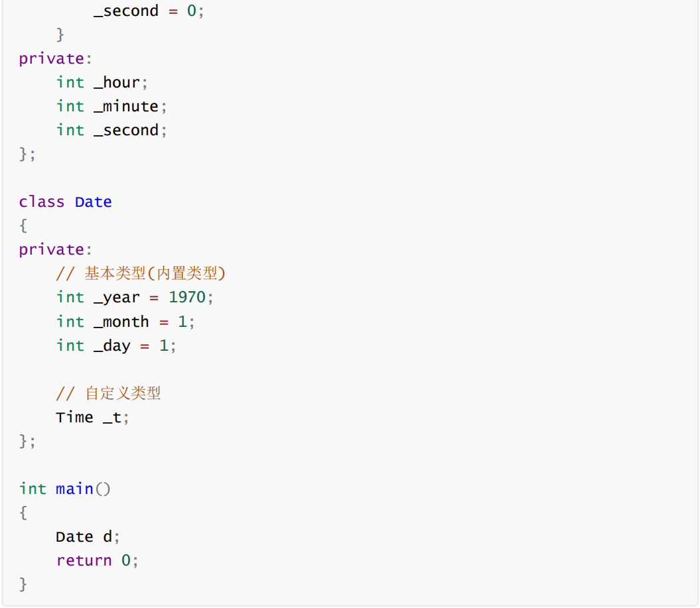This screenshot has width=700, height=608.
Task: Click the 'int main()' line
Action: tap(65, 489)
